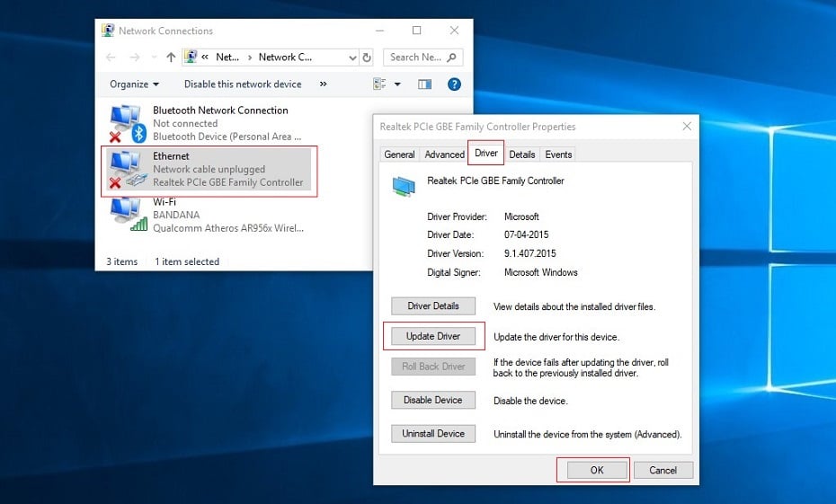Click the 'Not connected' status text

185,123
